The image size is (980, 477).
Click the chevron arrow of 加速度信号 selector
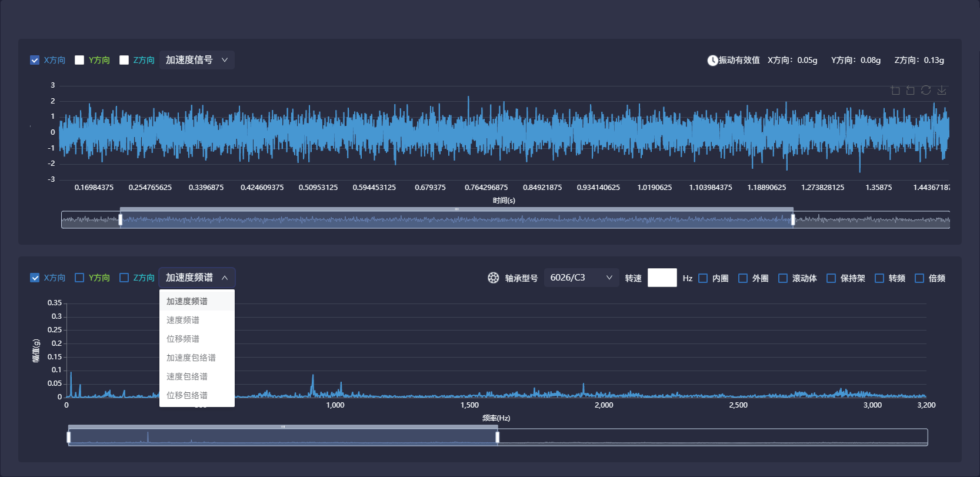pos(225,60)
